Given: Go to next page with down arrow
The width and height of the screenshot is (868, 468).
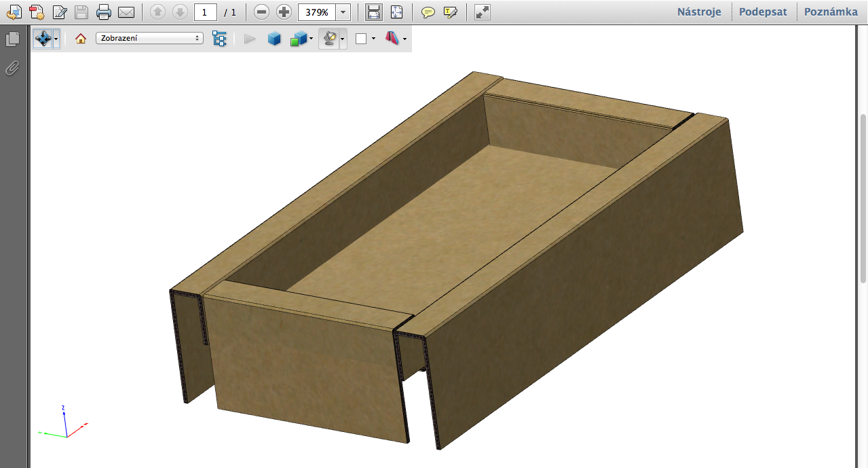Looking at the screenshot, I should (x=180, y=12).
